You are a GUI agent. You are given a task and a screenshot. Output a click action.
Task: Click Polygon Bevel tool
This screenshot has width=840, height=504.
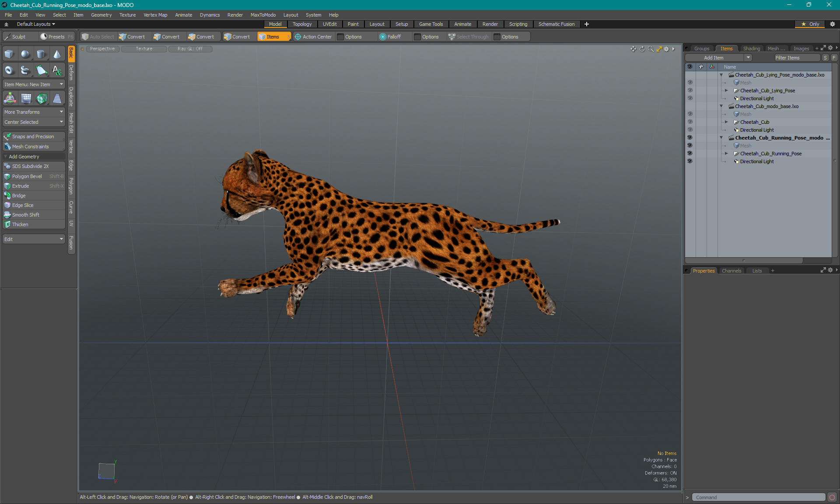(x=34, y=176)
